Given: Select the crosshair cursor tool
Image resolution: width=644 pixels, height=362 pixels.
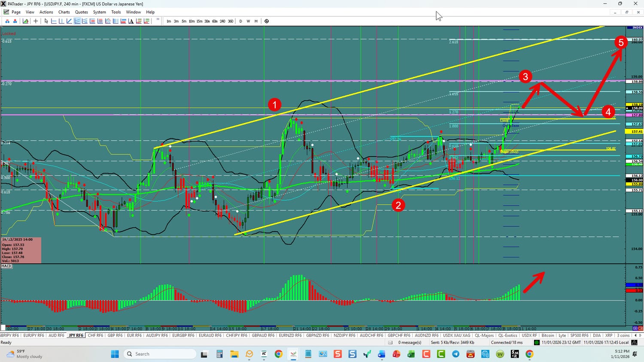Looking at the screenshot, I should pos(36,21).
